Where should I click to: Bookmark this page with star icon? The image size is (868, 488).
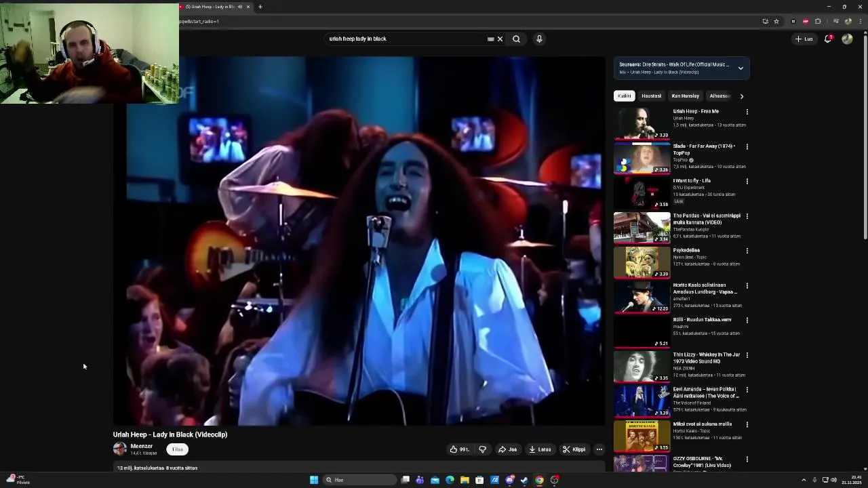[776, 21]
